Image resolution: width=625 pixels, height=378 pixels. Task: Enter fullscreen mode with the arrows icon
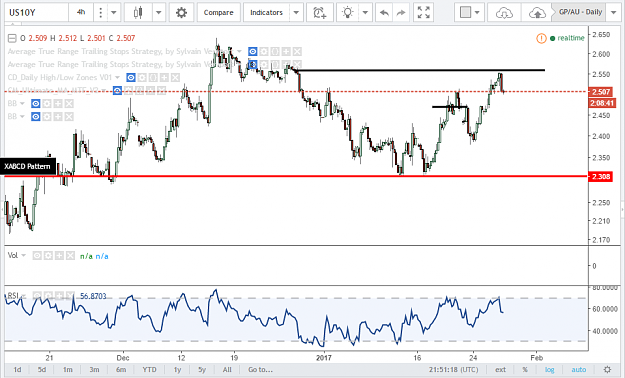(x=423, y=13)
